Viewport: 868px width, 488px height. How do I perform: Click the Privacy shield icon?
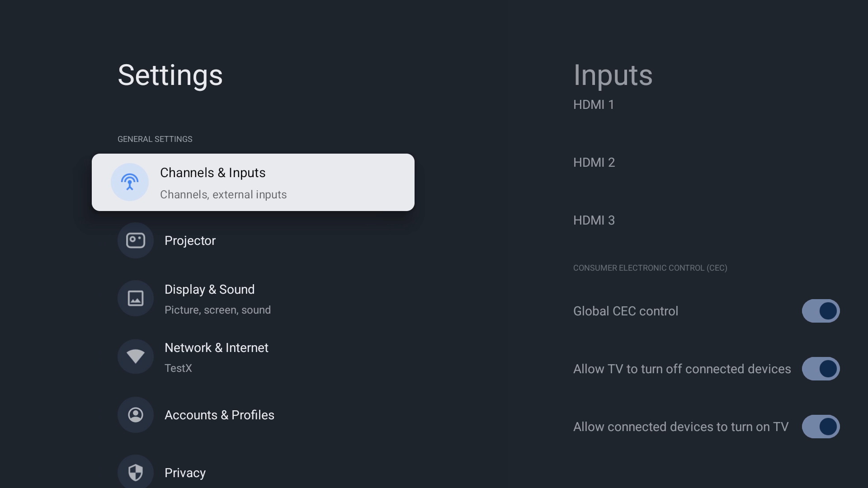[x=136, y=472]
